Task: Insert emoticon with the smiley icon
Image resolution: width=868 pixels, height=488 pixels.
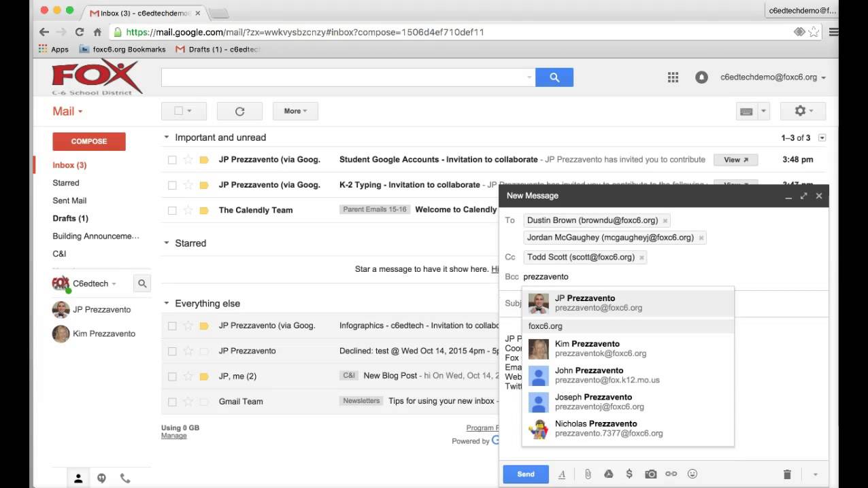Action: pyautogui.click(x=692, y=474)
